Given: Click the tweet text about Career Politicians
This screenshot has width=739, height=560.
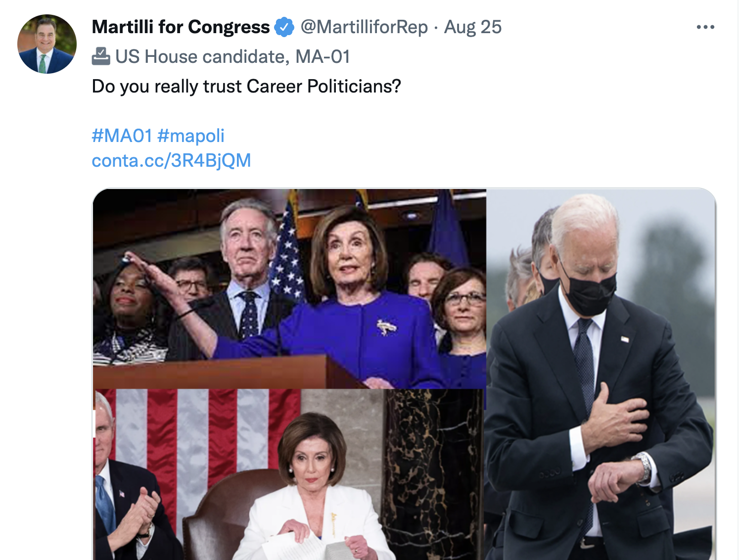Looking at the screenshot, I should 246,86.
